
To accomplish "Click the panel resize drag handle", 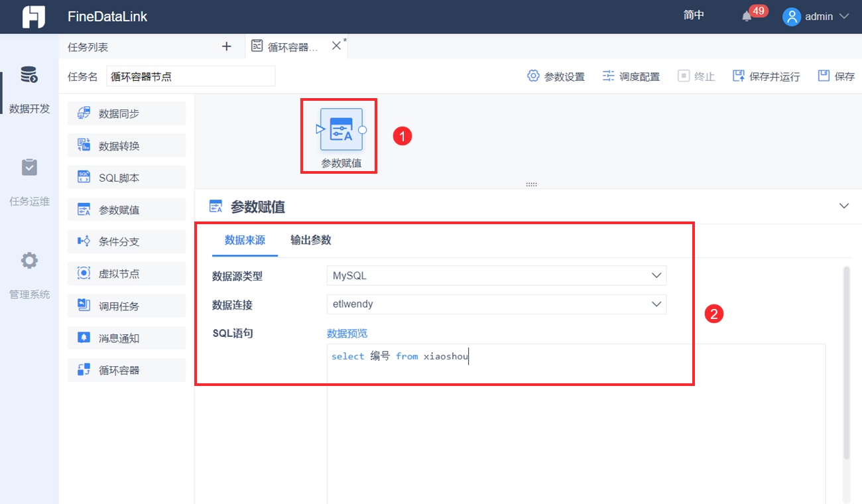I will (531, 184).
